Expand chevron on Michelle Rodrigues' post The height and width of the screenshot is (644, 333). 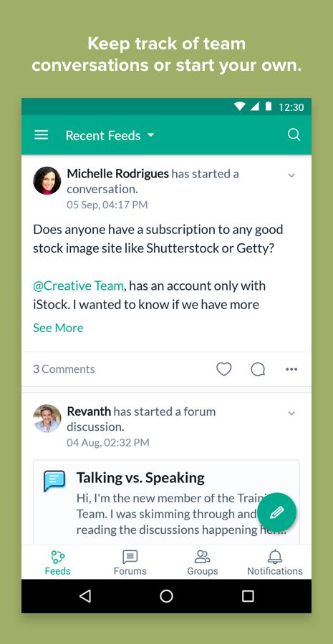(x=291, y=175)
